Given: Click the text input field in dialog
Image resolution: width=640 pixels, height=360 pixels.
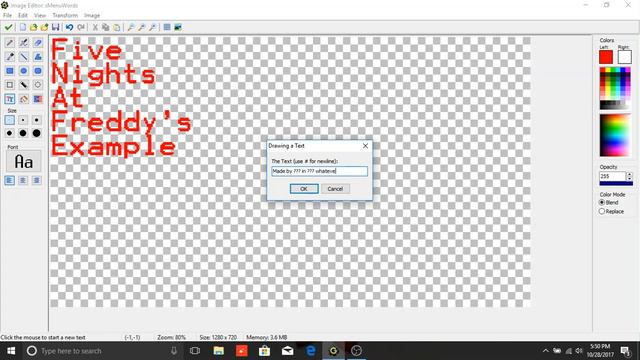Looking at the screenshot, I should tap(320, 171).
